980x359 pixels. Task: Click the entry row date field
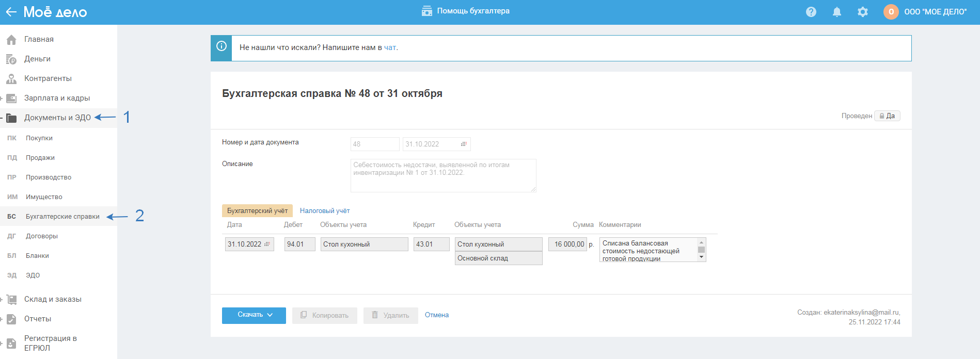click(x=249, y=244)
